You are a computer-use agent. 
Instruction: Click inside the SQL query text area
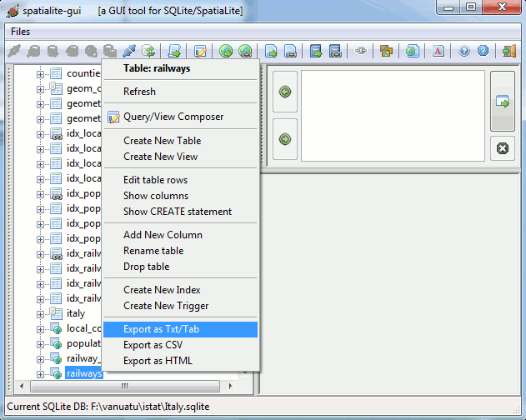pos(393,116)
